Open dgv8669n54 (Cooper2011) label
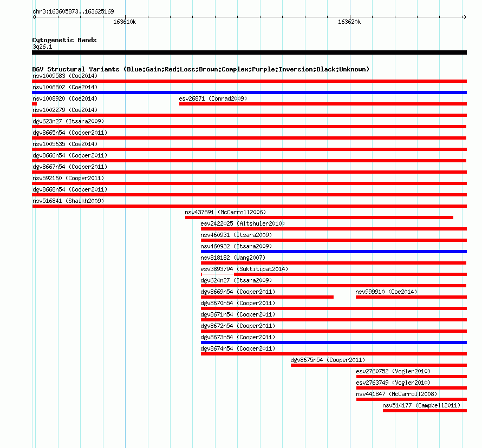The width and height of the screenshot is (482, 448). coord(238,292)
